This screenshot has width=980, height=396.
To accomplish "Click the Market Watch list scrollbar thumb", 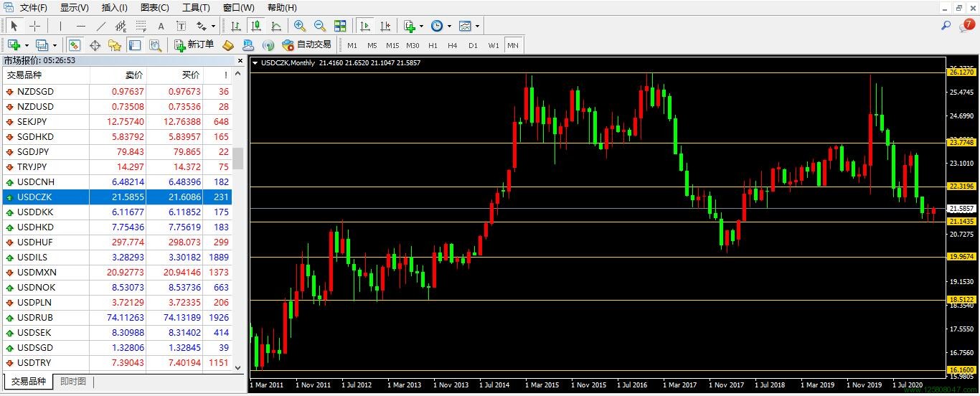I will click(237, 159).
